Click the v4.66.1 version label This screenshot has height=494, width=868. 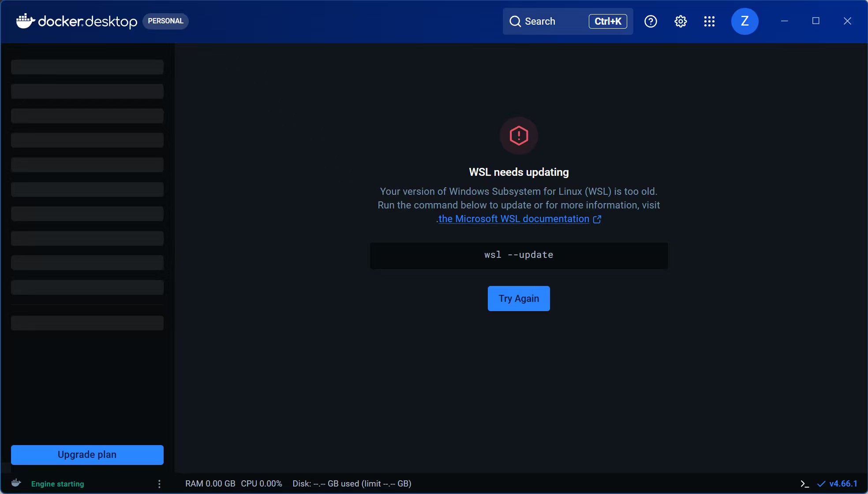tap(843, 483)
